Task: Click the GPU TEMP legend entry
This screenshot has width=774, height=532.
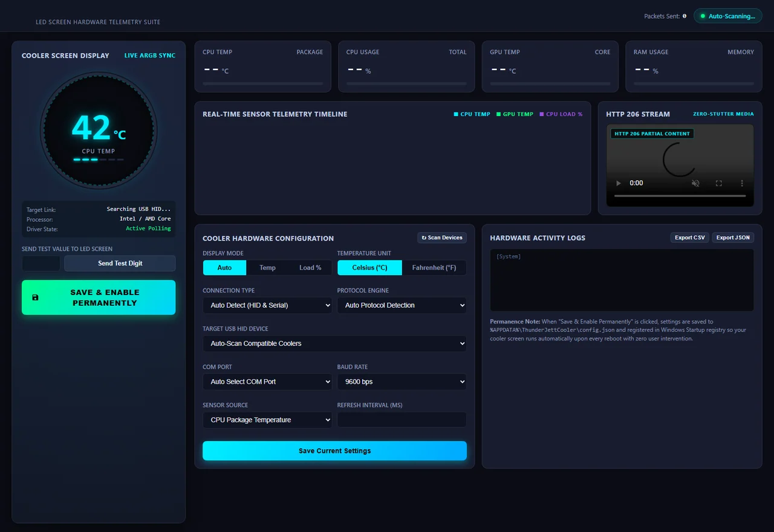Action: 515,114
